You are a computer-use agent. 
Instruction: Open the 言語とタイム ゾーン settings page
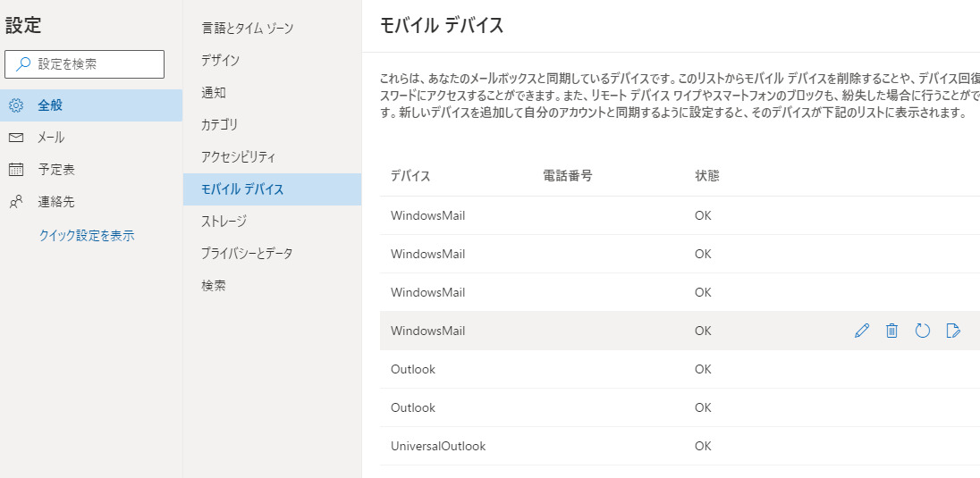tap(247, 29)
